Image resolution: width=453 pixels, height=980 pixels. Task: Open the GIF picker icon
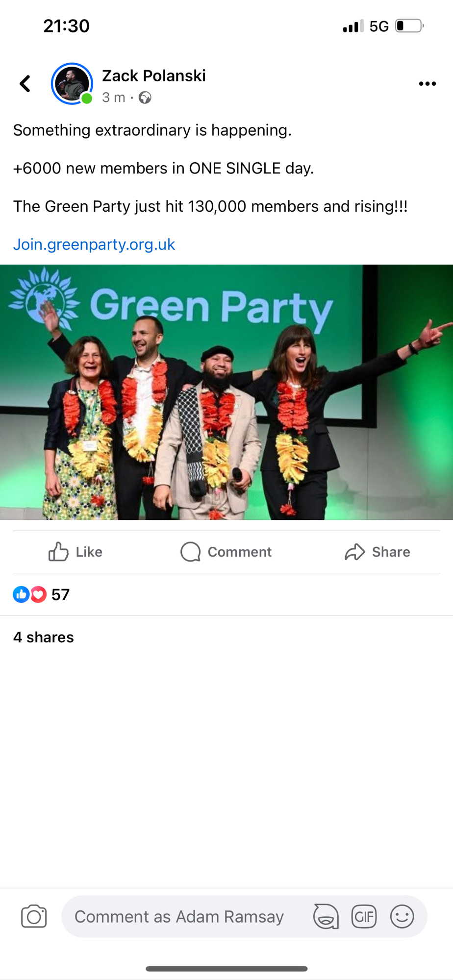pyautogui.click(x=364, y=916)
